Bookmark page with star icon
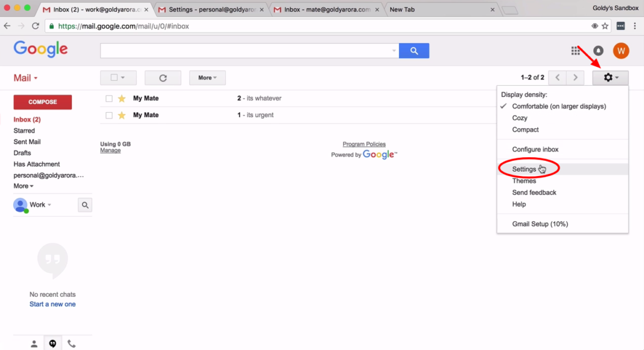The height and width of the screenshot is (350, 644). pyautogui.click(x=605, y=26)
